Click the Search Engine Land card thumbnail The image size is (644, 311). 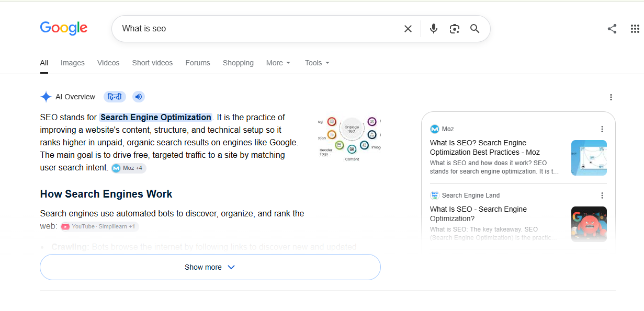[589, 224]
